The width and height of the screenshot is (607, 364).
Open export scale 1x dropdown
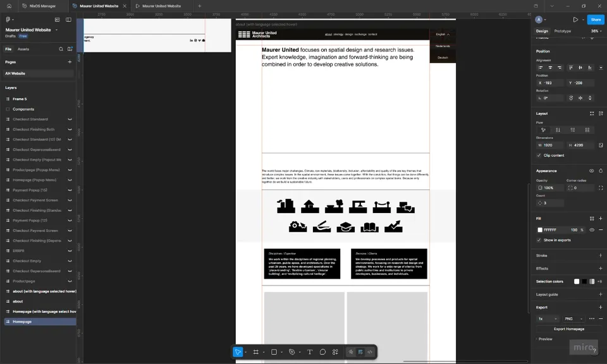pos(548,318)
